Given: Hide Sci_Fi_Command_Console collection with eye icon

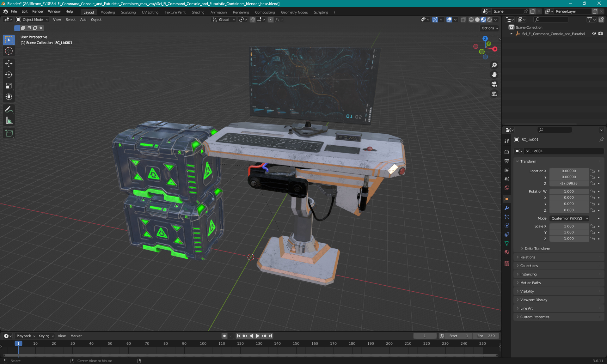Looking at the screenshot, I should pyautogui.click(x=594, y=33).
